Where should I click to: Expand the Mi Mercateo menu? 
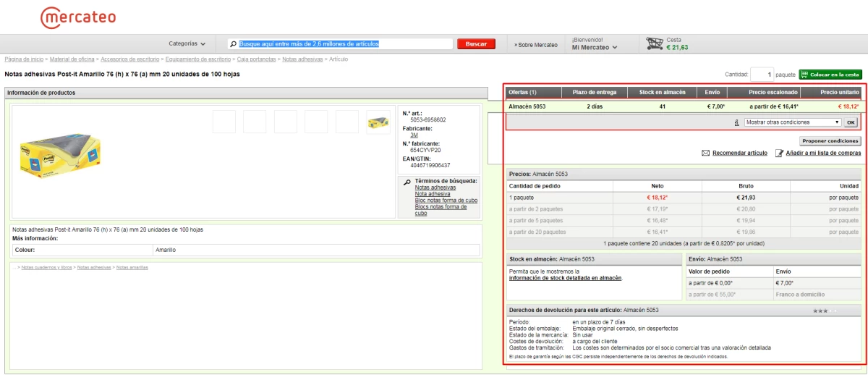pyautogui.click(x=594, y=48)
